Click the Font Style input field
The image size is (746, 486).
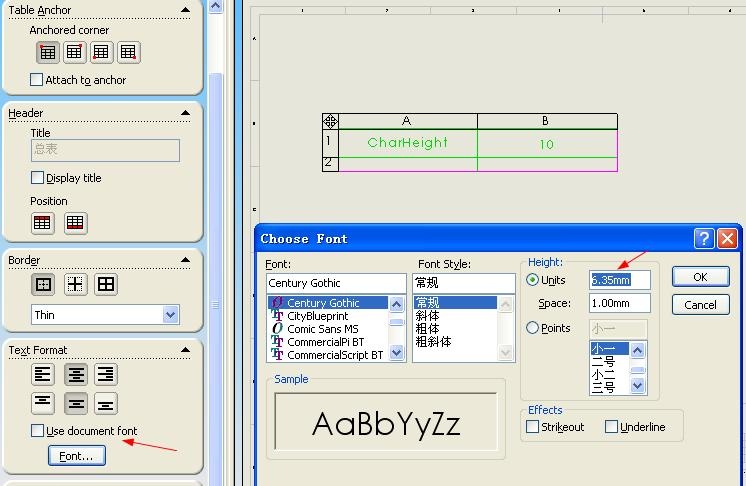[x=464, y=283]
